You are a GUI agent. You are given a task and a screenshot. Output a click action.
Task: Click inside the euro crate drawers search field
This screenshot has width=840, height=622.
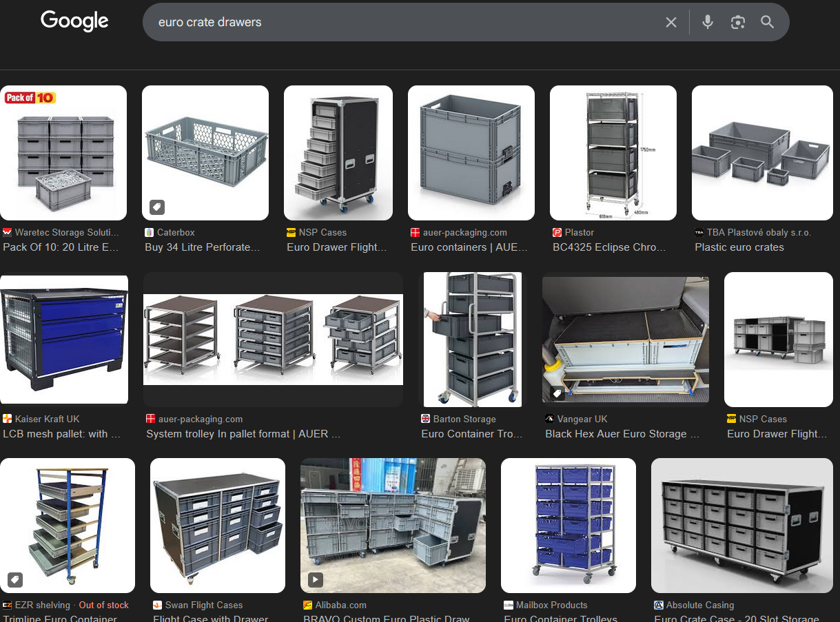pos(400,22)
